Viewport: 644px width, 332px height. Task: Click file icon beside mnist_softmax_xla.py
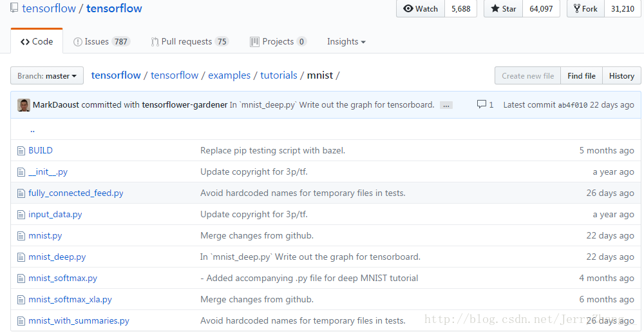point(21,300)
